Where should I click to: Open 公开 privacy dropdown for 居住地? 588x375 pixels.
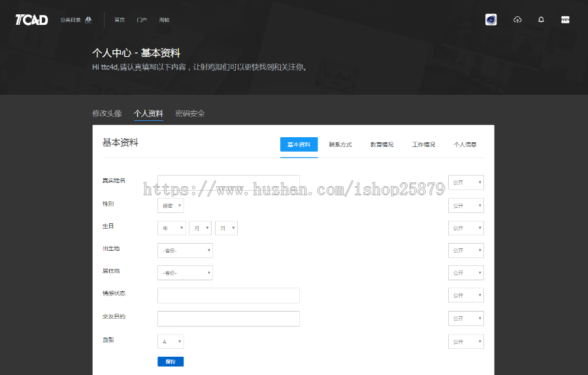[x=466, y=272]
